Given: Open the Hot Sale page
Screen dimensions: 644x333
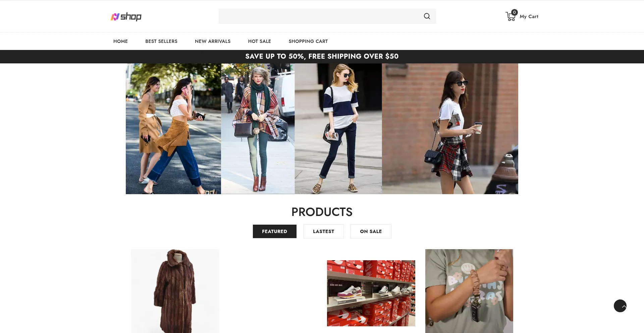Looking at the screenshot, I should click(x=259, y=41).
